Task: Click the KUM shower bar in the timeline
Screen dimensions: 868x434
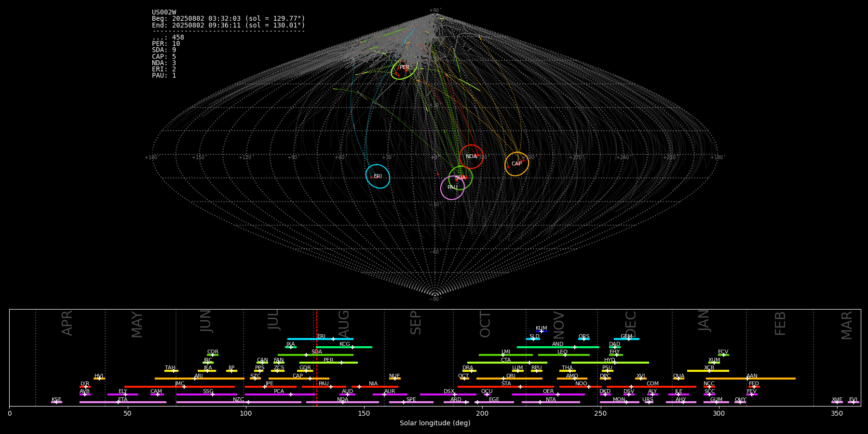Action: point(542,331)
